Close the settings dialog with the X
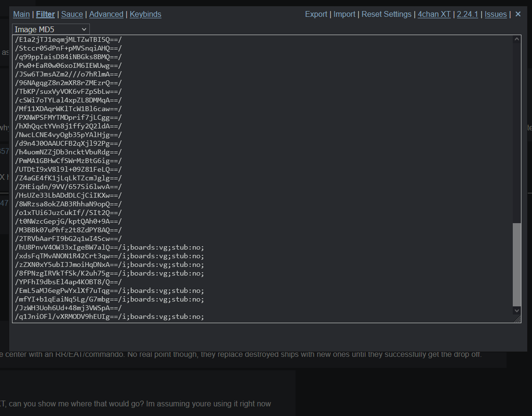 [518, 14]
